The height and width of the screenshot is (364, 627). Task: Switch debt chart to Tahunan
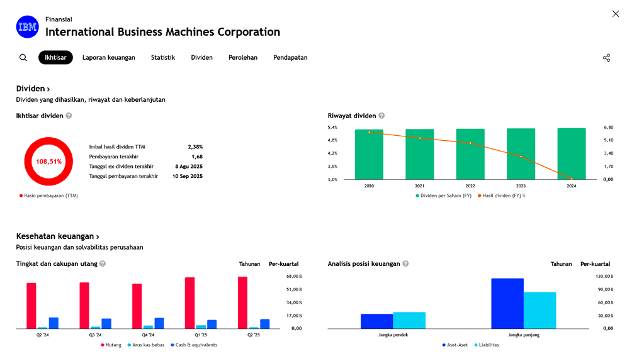[x=249, y=264]
